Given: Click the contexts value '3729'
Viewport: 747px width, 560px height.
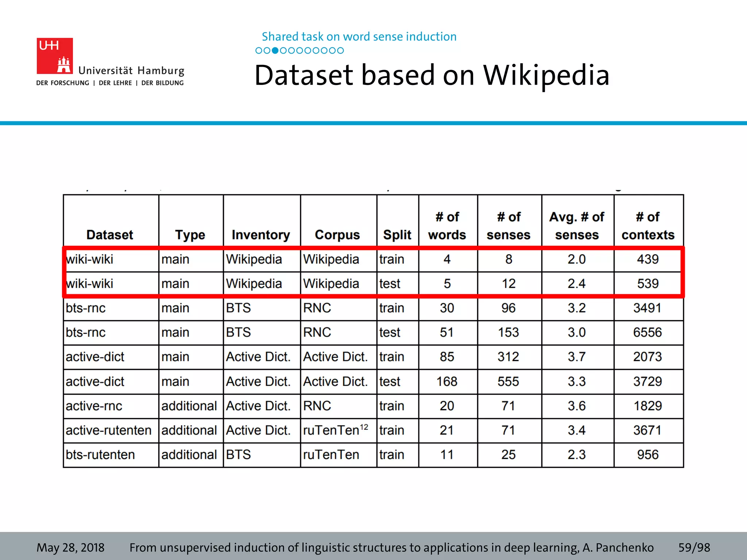Looking at the screenshot, I should tap(647, 381).
